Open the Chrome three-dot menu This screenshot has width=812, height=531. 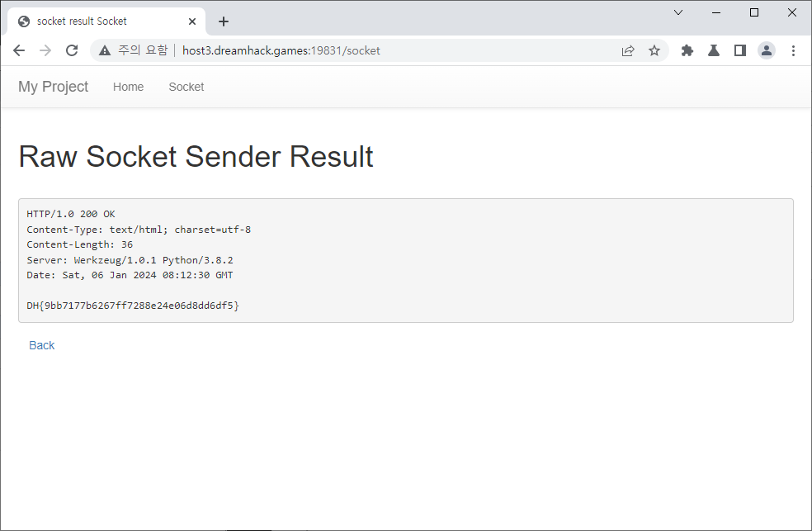click(x=793, y=50)
